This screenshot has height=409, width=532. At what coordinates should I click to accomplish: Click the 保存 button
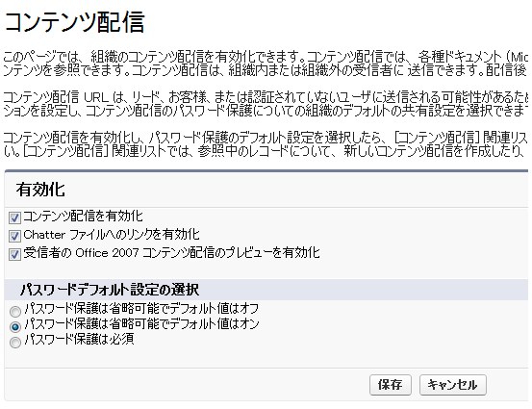[x=391, y=385]
